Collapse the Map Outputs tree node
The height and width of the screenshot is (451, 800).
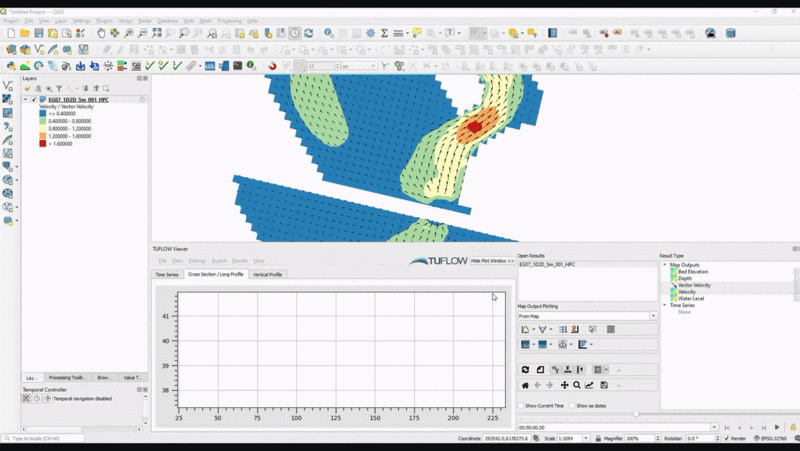point(664,265)
